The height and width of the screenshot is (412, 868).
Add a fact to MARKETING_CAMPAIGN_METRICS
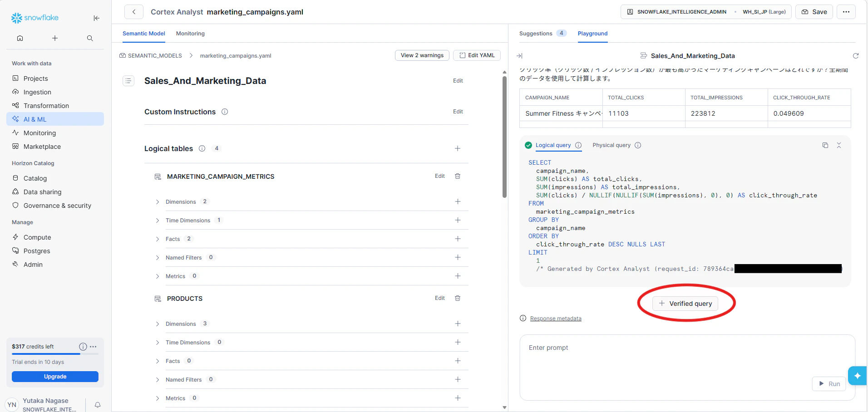[458, 239]
